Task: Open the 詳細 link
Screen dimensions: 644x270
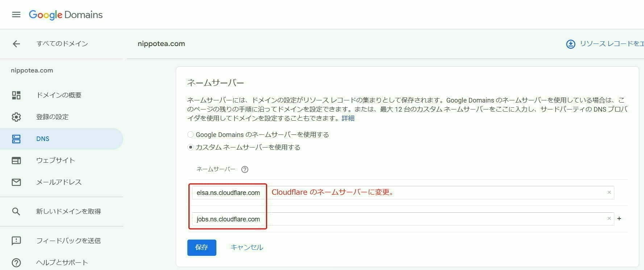Action: pyautogui.click(x=348, y=118)
